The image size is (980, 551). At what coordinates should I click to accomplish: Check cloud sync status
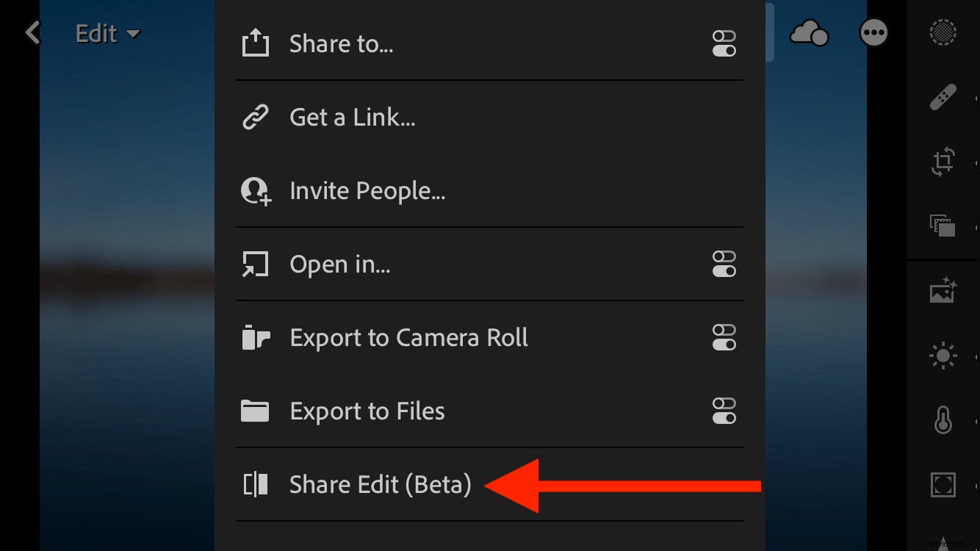coord(809,32)
